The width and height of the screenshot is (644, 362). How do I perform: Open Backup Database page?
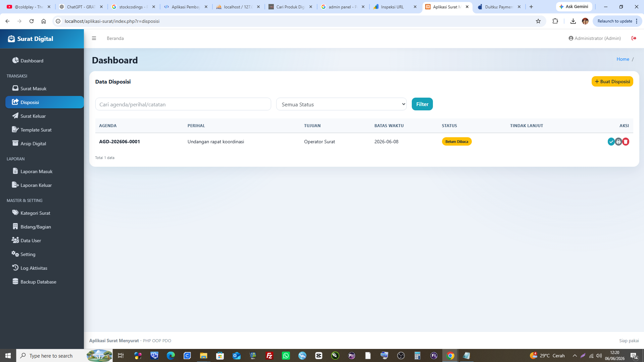45,282
